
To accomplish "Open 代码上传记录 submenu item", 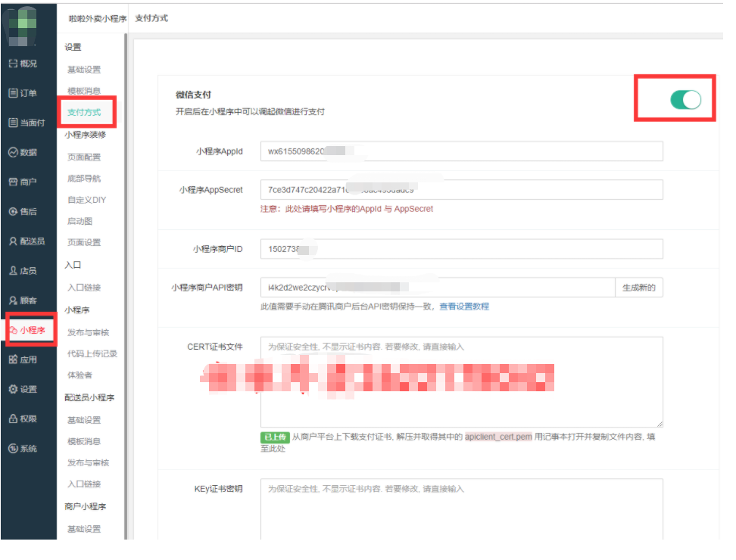I will click(x=92, y=353).
